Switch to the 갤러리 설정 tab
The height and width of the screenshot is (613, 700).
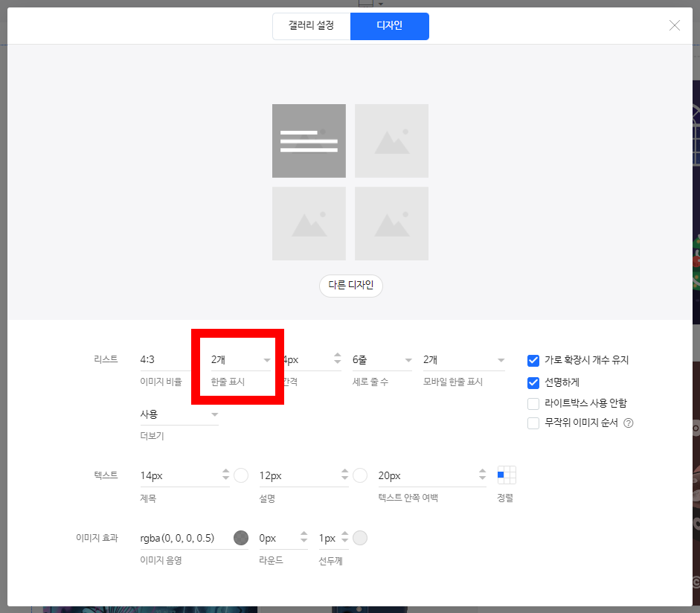(311, 26)
